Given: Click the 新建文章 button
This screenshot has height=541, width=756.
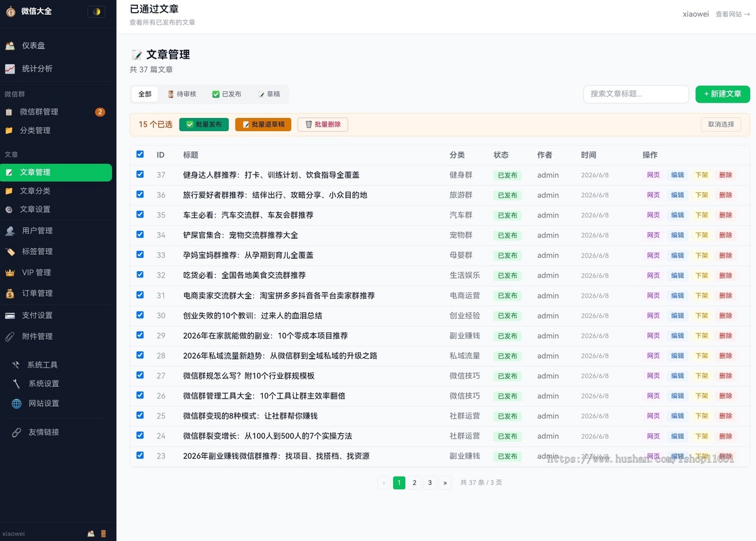Looking at the screenshot, I should [723, 94].
